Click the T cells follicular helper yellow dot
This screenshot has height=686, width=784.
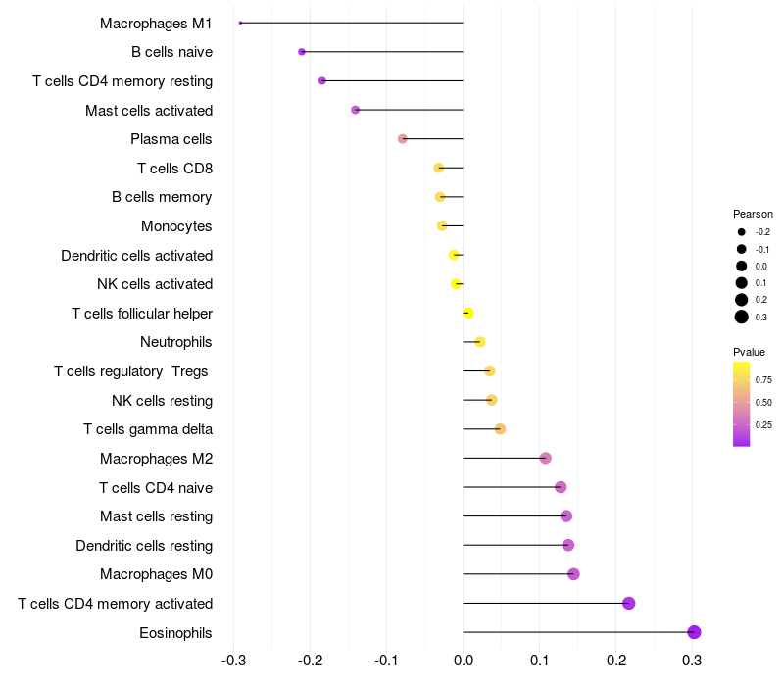[x=468, y=313]
